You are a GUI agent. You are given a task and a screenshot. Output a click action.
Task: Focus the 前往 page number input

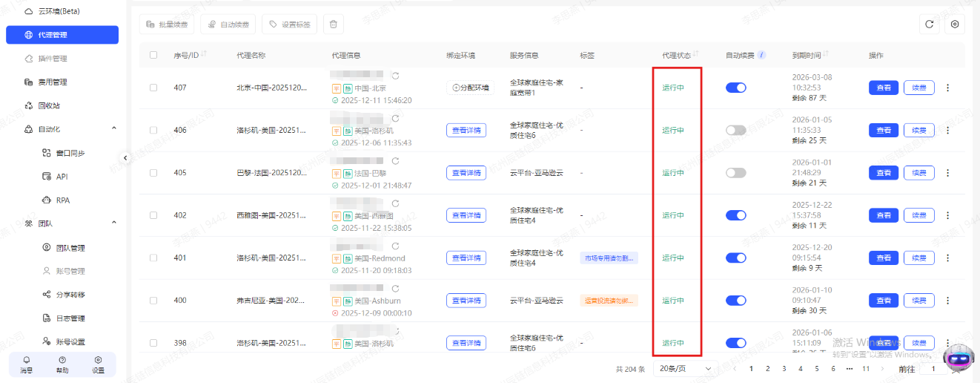click(x=933, y=368)
